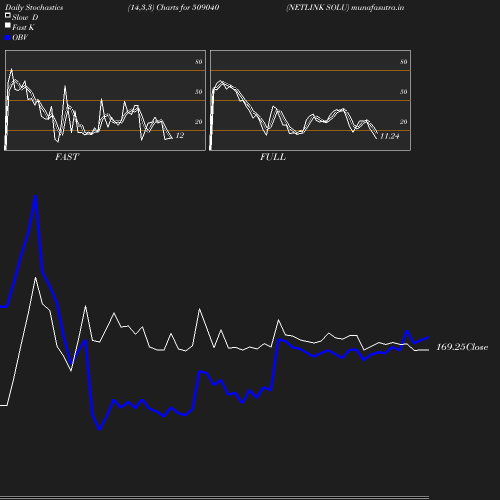500x500 pixels.
Task: Click the '11.24' value in FULL chart
Action: click(389, 136)
